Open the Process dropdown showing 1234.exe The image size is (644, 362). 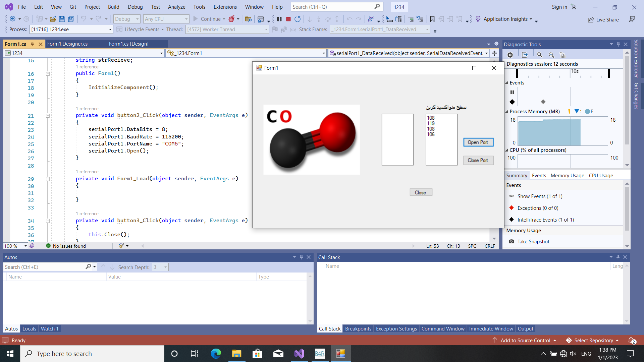click(109, 29)
